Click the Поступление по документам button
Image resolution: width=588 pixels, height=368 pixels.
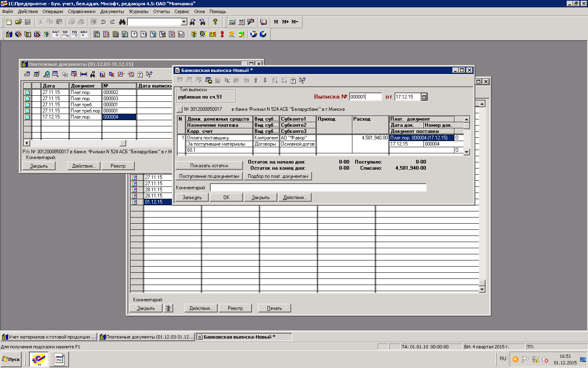(x=209, y=176)
